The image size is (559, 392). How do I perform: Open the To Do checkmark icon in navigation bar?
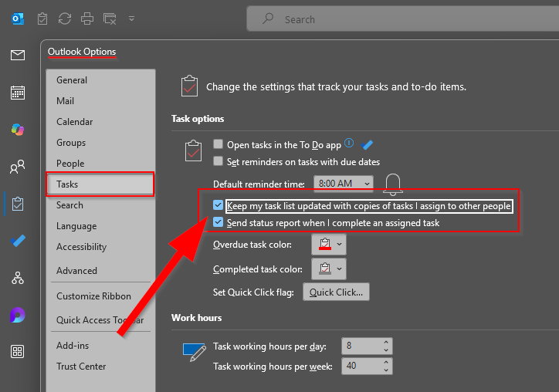tap(18, 241)
